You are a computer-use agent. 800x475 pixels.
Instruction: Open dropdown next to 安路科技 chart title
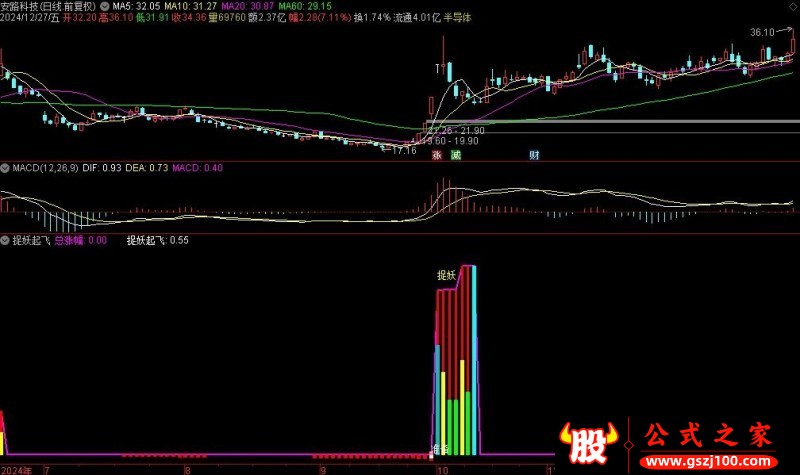click(x=105, y=7)
